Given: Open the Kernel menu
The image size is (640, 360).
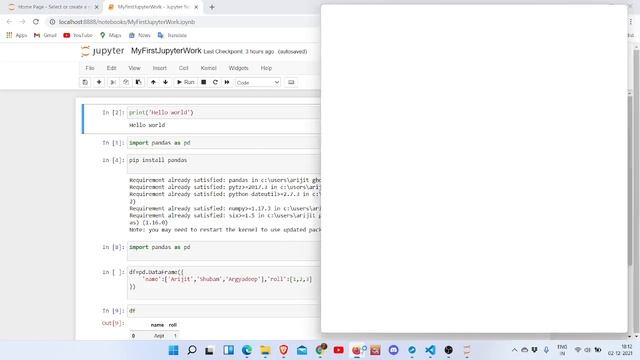Looking at the screenshot, I should (x=208, y=68).
